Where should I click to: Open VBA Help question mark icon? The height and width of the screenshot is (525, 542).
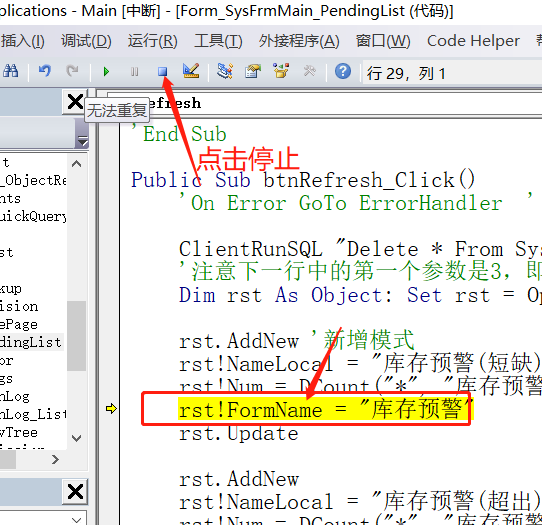(343, 72)
